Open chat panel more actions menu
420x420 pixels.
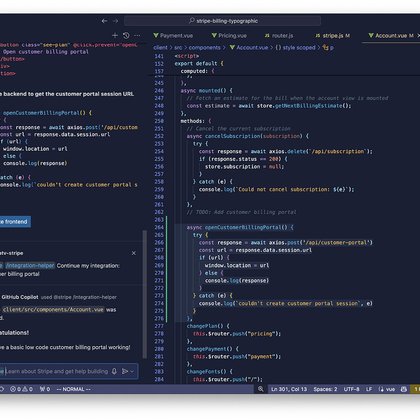pos(137,35)
